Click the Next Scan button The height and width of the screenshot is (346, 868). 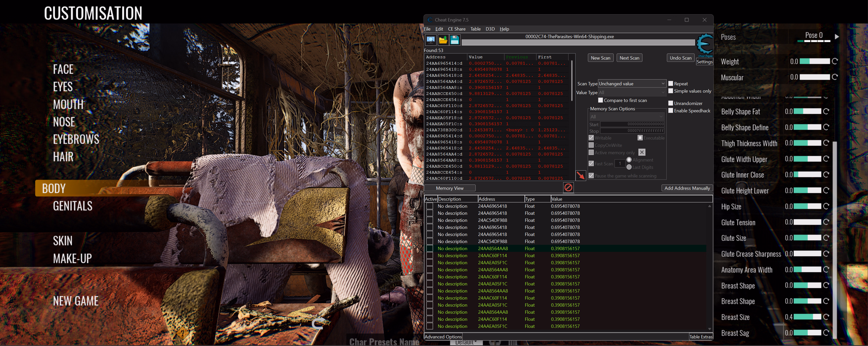pyautogui.click(x=629, y=58)
